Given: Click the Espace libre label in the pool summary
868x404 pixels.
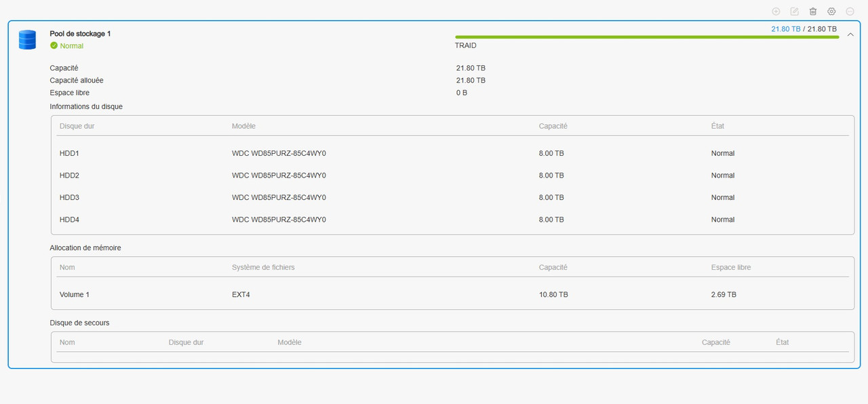Looking at the screenshot, I should [x=70, y=93].
